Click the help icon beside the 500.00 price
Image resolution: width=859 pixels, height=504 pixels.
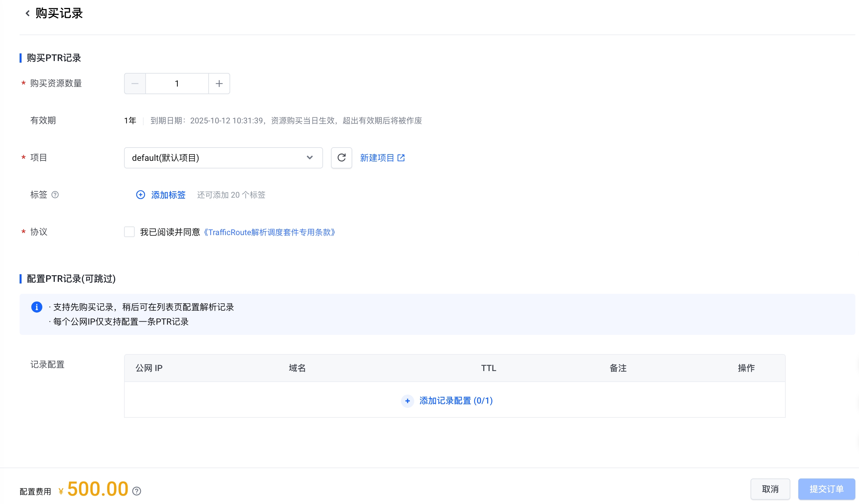pyautogui.click(x=137, y=491)
